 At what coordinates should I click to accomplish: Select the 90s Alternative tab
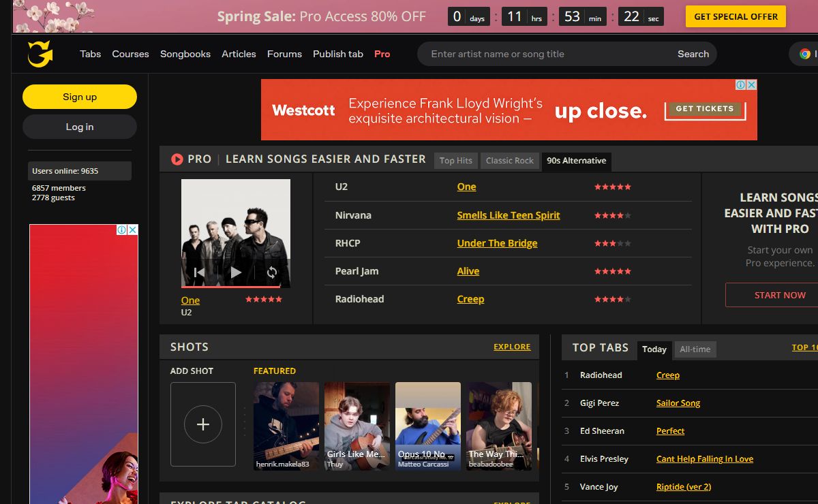577,161
